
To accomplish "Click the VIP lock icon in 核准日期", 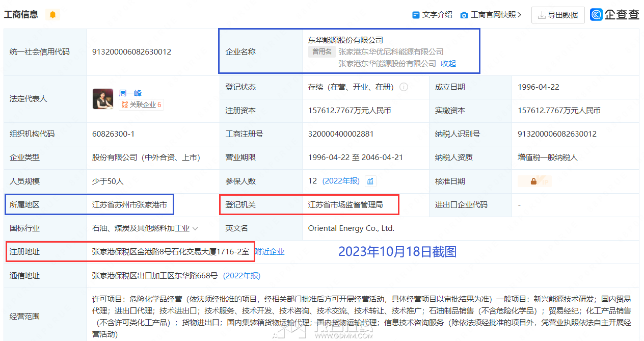I will (x=533, y=181).
